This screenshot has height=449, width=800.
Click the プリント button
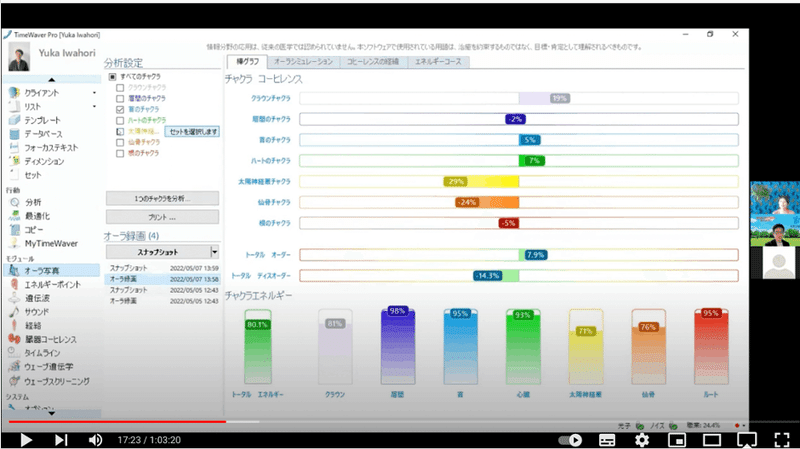162,217
